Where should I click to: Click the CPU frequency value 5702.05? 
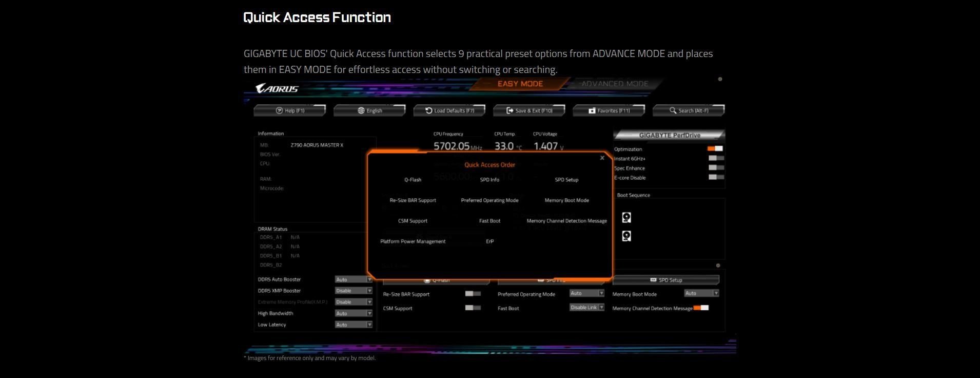coord(452,146)
